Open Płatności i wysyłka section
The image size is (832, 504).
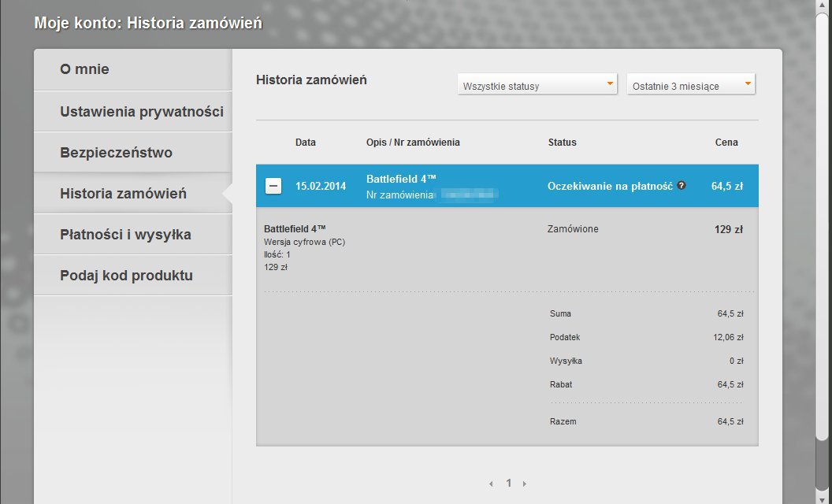(132, 235)
